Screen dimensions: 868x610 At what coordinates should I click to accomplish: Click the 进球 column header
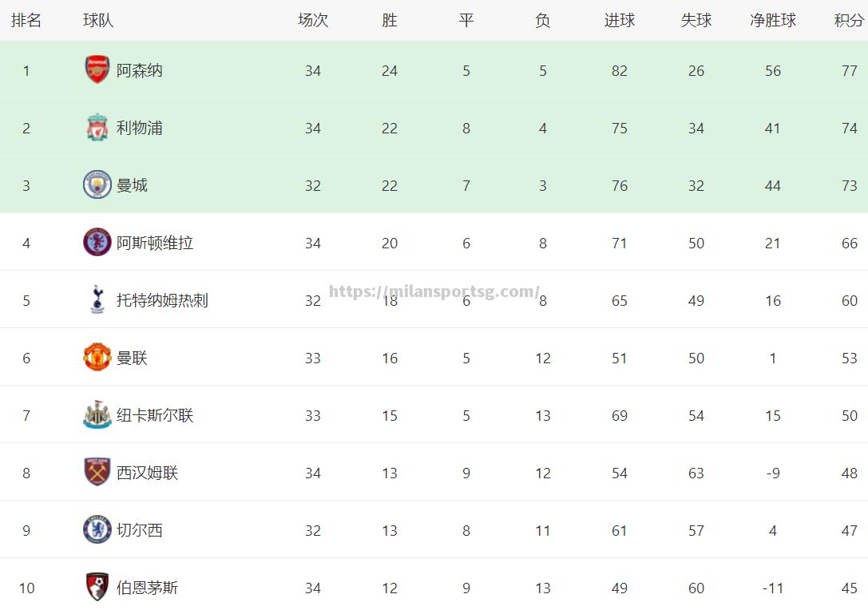click(x=620, y=21)
